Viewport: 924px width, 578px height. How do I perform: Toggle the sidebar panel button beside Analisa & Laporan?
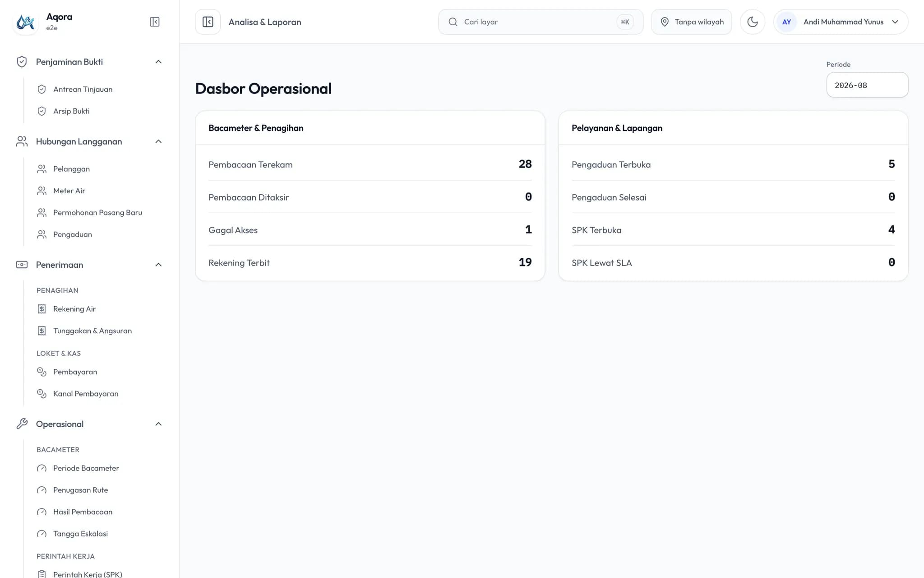208,22
